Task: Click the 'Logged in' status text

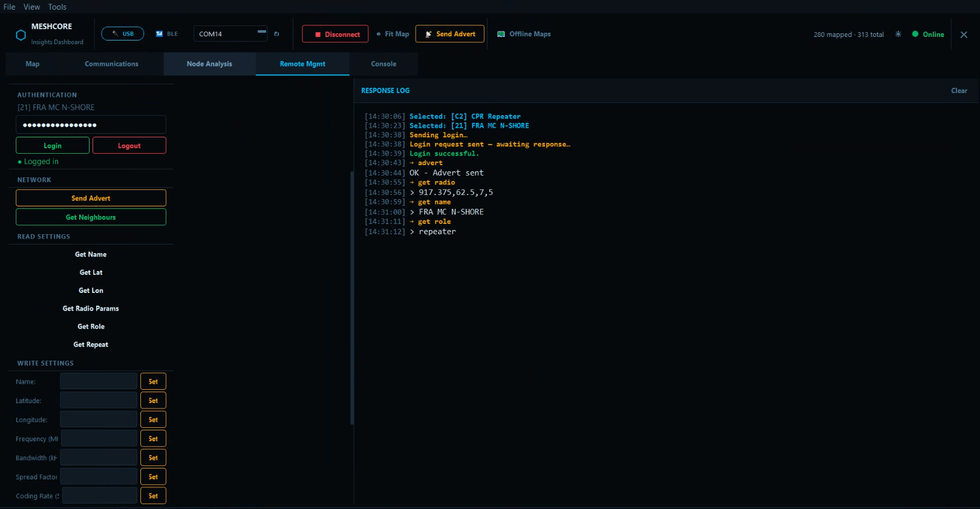Action: pyautogui.click(x=38, y=162)
